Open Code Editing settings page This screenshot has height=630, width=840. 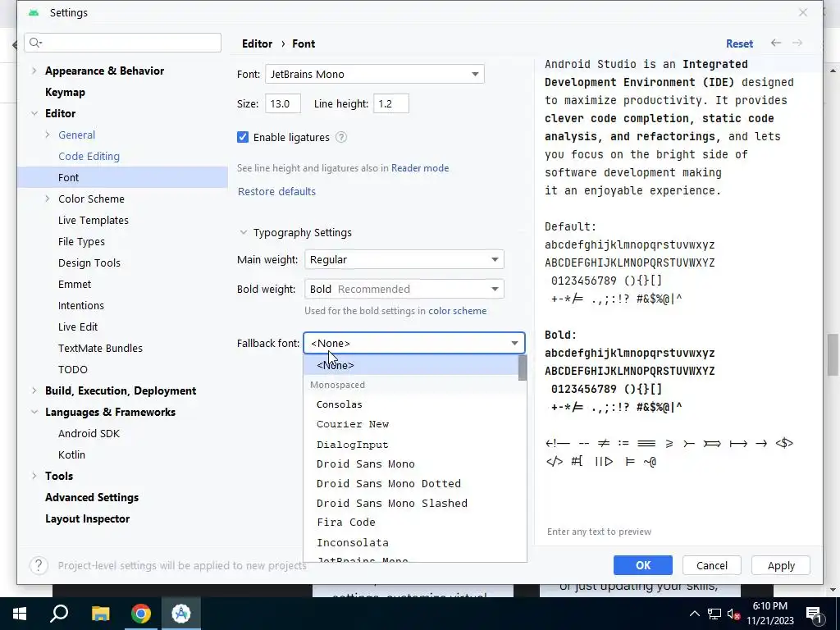tap(89, 156)
